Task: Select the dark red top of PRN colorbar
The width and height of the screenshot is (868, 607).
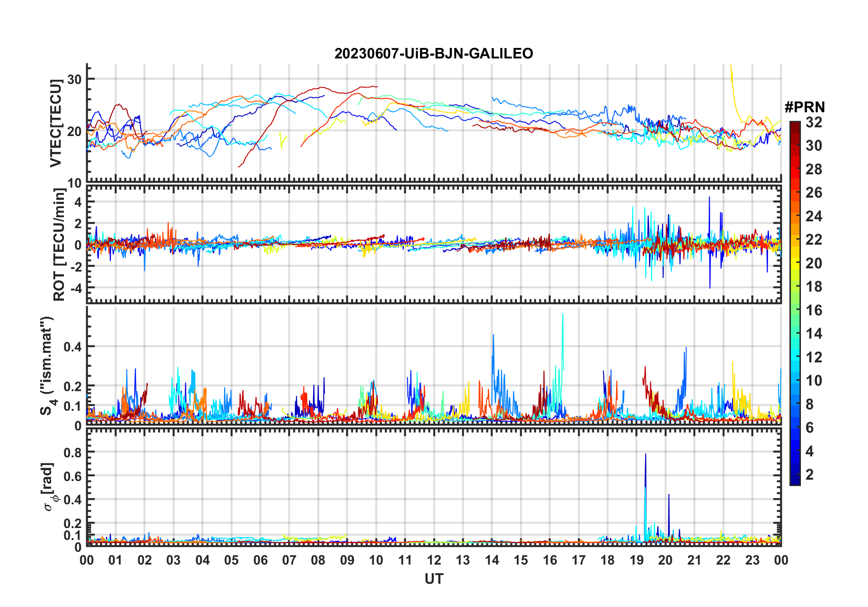Action: click(795, 125)
